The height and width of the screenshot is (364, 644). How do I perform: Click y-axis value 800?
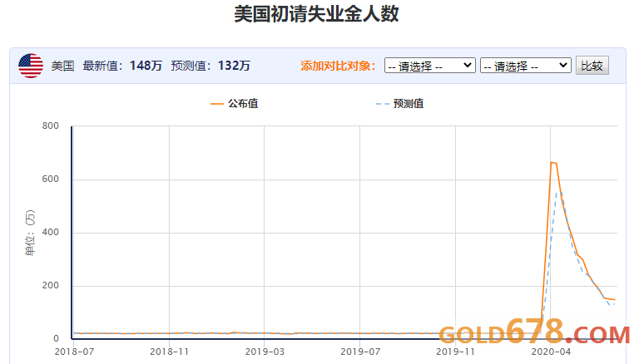[51, 126]
